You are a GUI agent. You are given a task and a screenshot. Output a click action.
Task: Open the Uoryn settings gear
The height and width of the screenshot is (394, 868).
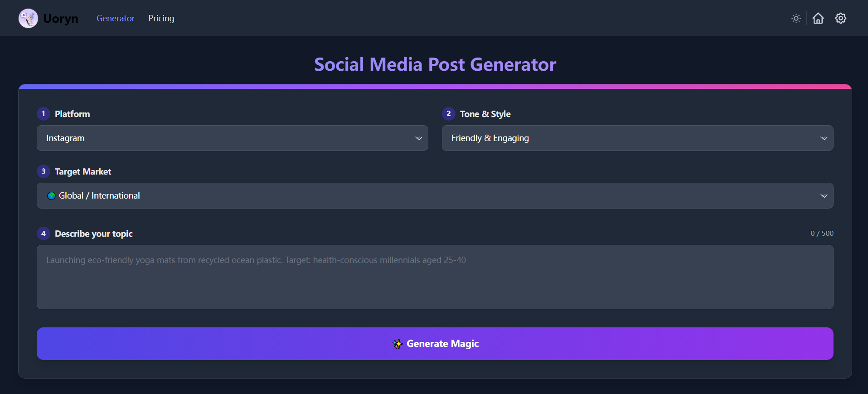[840, 18]
